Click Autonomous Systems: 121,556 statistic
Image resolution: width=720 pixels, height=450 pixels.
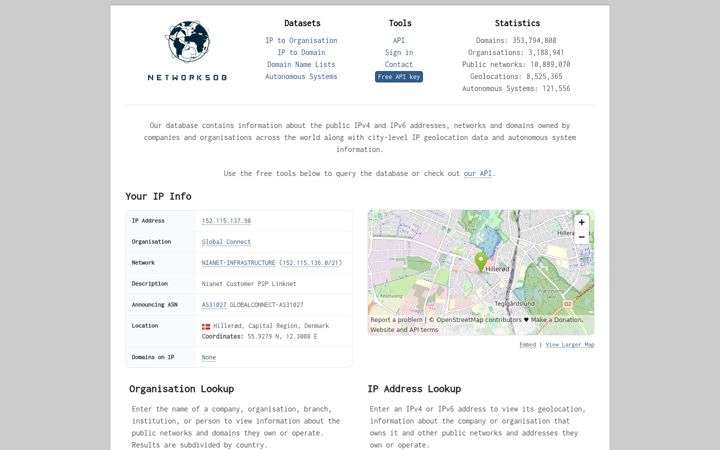point(516,88)
